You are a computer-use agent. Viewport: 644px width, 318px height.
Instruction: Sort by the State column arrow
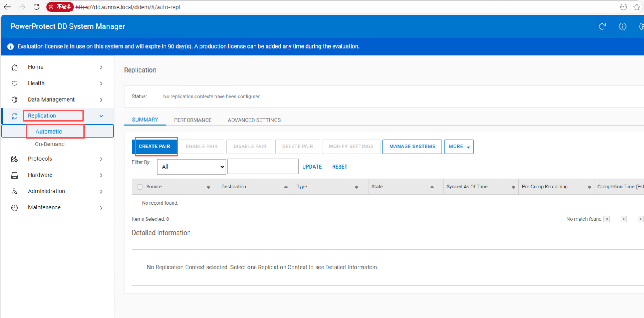[432, 187]
